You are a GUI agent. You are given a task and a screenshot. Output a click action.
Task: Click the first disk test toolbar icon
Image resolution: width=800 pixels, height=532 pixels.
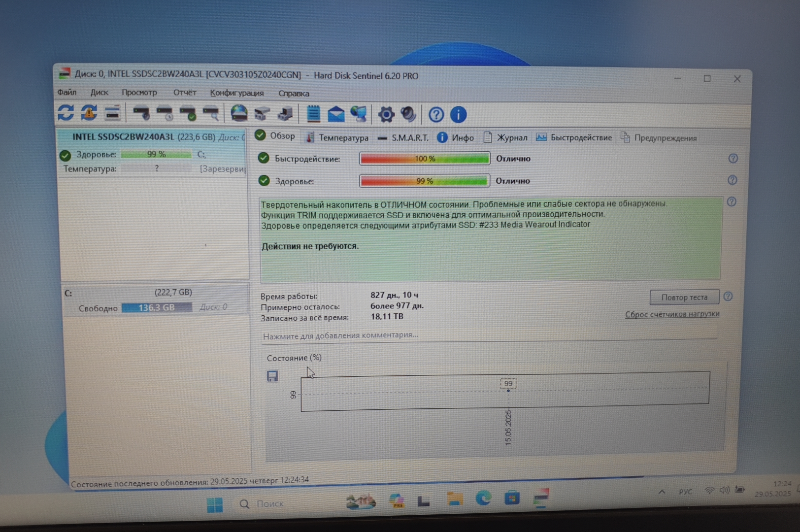(142, 113)
